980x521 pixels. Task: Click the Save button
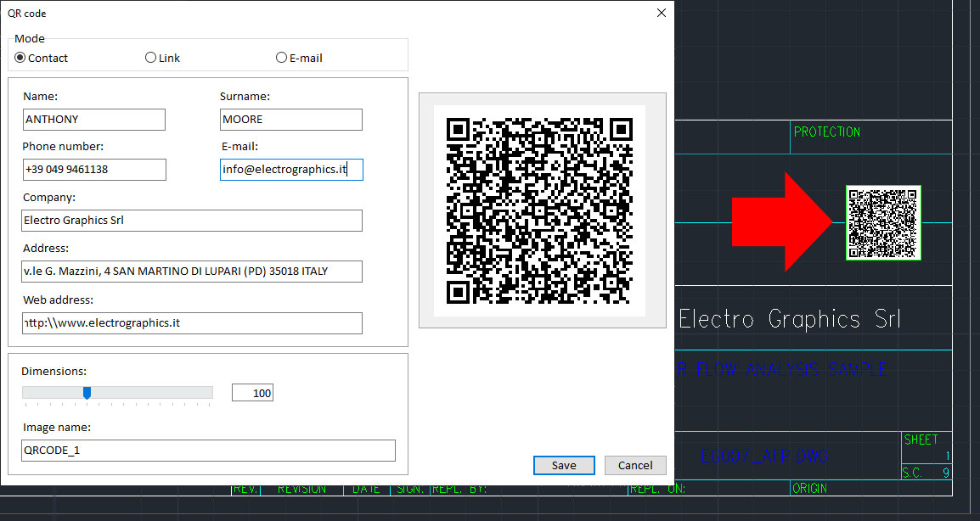[x=564, y=465]
